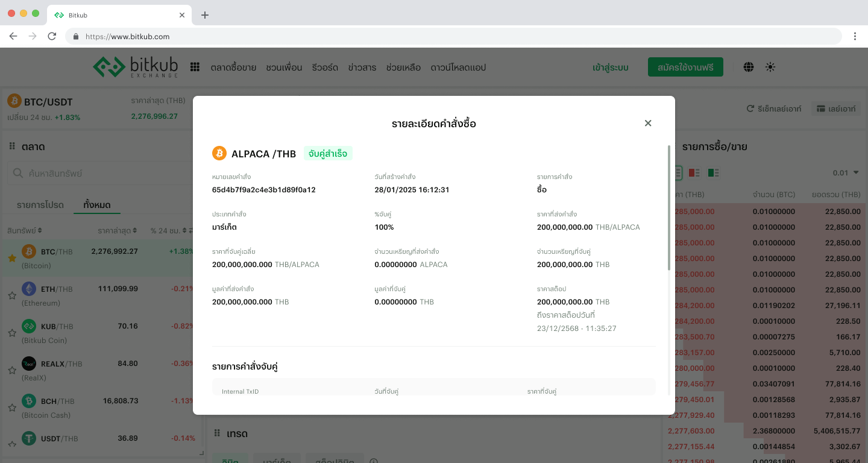Image resolution: width=868 pixels, height=463 pixels.
Task: Open ช่วยเหลือ menu item
Action: (403, 68)
